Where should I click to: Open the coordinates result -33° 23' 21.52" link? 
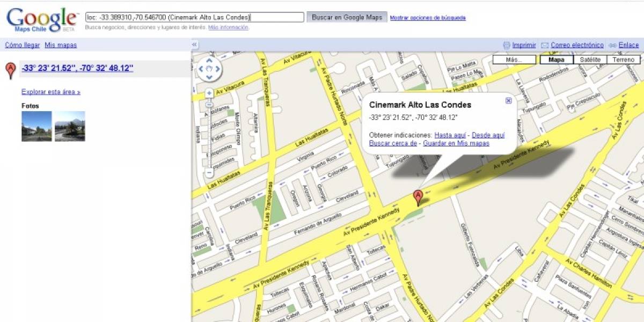(77, 68)
